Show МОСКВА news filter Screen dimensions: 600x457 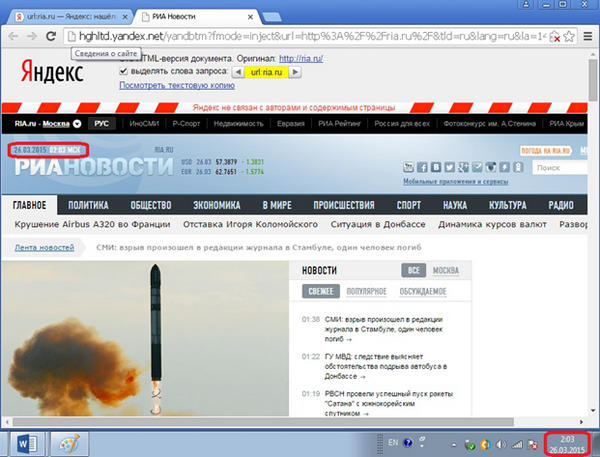(445, 271)
